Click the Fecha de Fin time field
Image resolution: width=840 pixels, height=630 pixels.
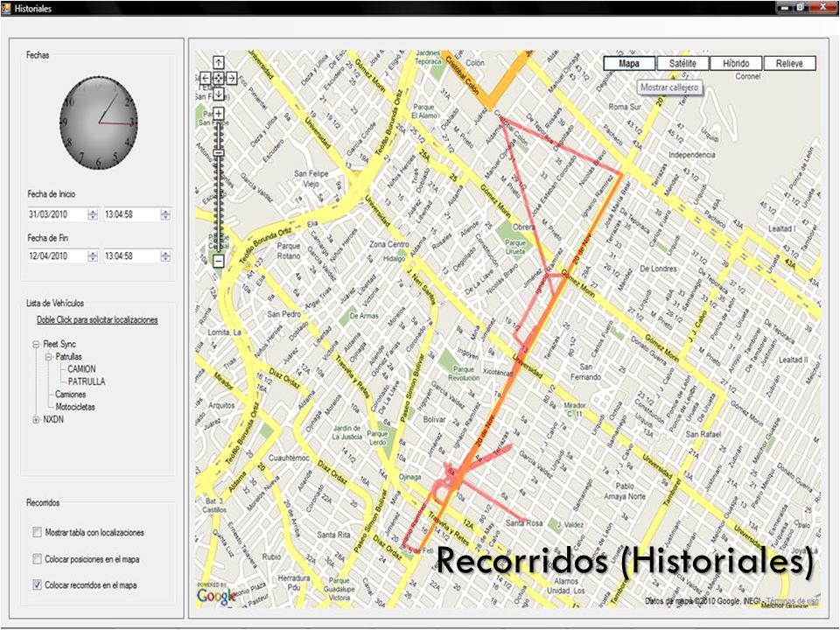point(132,256)
